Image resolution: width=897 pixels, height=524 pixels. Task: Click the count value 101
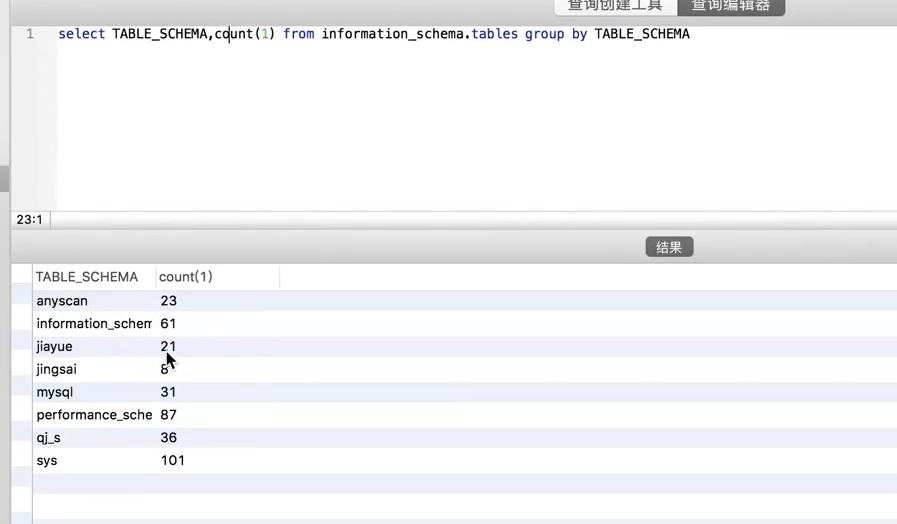(173, 461)
